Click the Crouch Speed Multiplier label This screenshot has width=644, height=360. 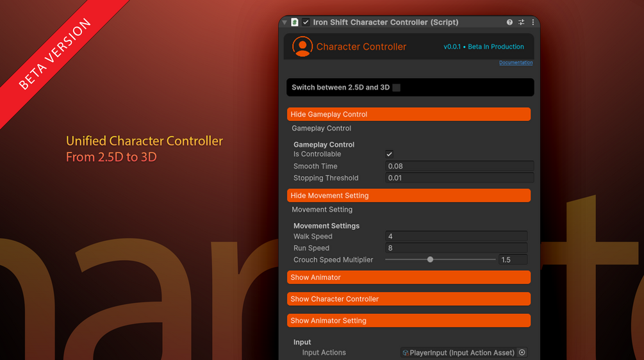pos(333,260)
